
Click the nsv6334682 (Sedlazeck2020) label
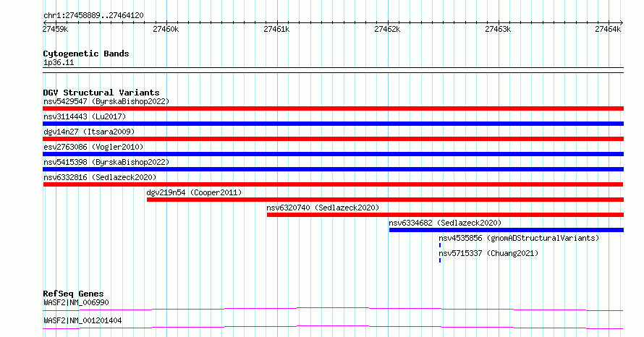pos(445,223)
